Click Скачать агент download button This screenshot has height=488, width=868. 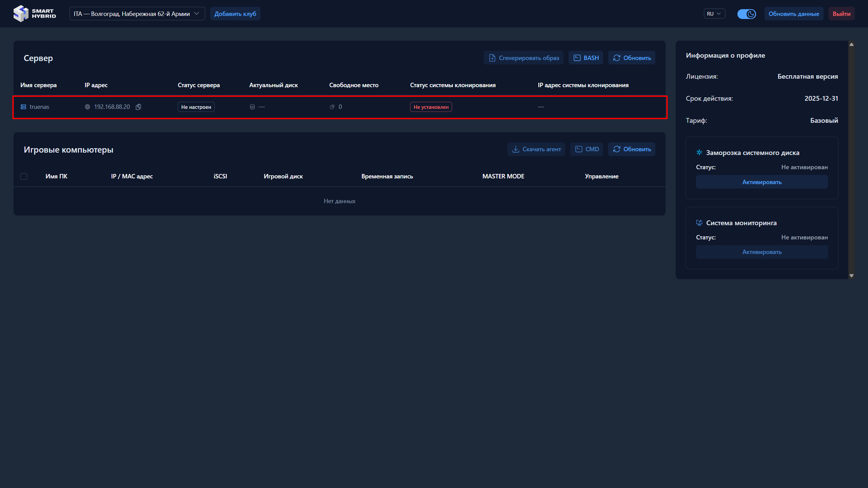click(x=536, y=149)
